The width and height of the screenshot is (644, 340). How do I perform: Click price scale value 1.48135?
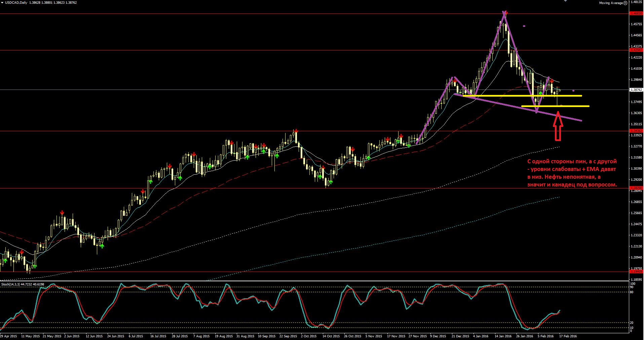coord(636,2)
